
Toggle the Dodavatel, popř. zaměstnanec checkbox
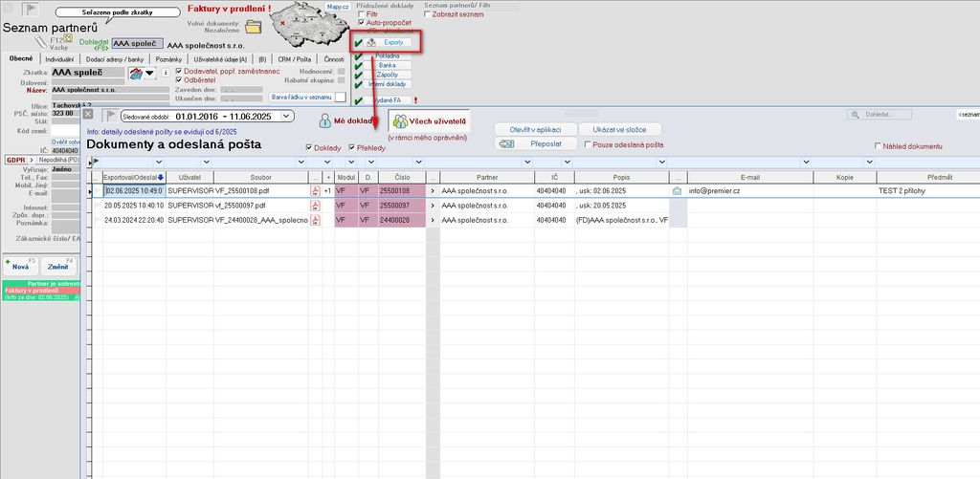pyautogui.click(x=179, y=71)
